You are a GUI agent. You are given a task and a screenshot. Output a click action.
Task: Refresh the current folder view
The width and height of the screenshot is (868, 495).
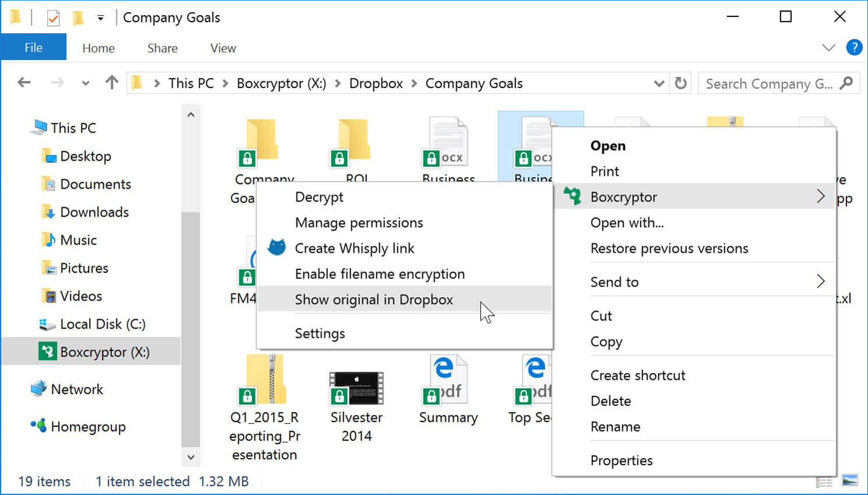(x=680, y=83)
